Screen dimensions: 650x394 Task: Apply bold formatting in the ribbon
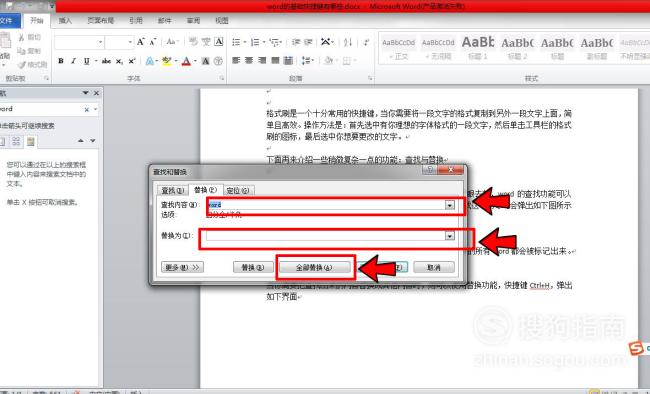tap(61, 61)
